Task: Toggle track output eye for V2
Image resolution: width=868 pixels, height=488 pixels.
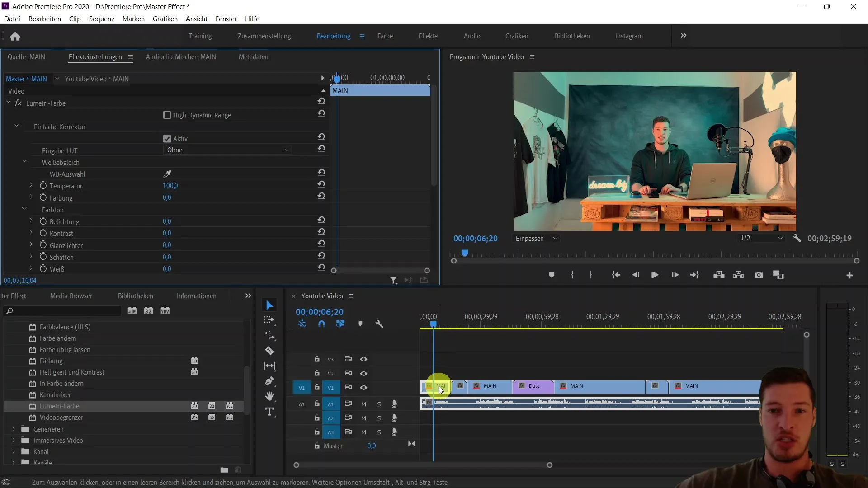Action: point(363,374)
